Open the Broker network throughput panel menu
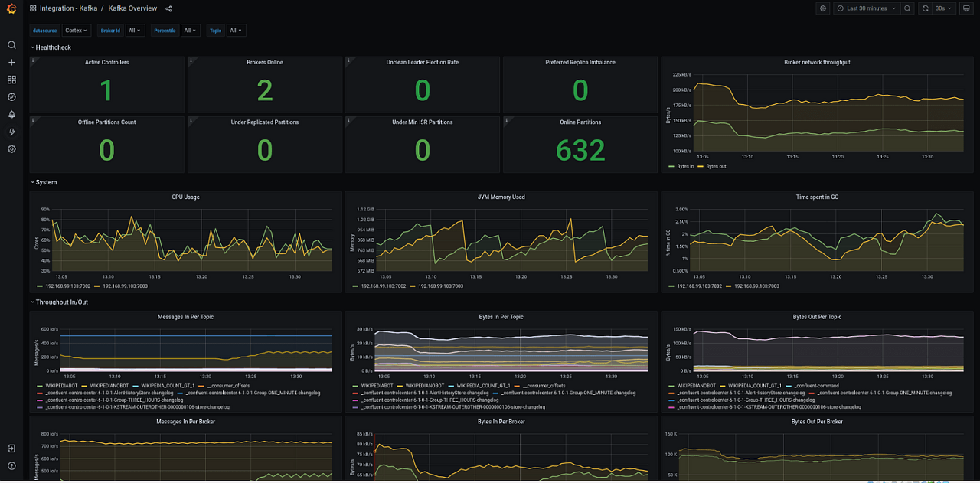The height and width of the screenshot is (483, 980). point(817,62)
